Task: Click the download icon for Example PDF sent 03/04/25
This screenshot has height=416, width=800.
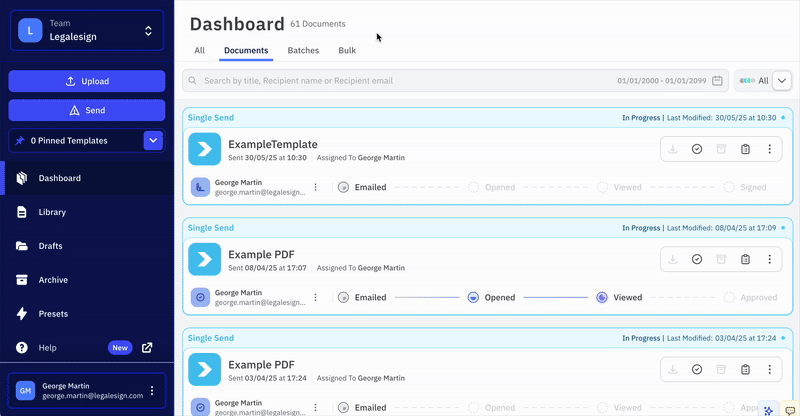Action: pos(673,370)
